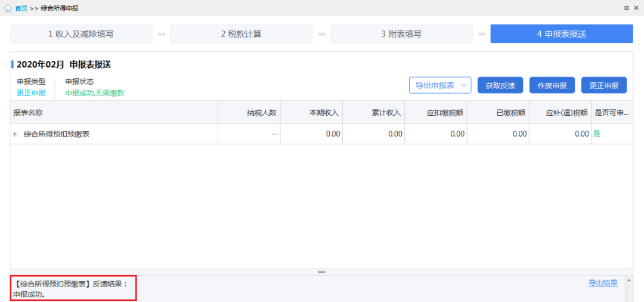Go to step 3 附表填写
This screenshot has height=302, width=644.
pos(401,33)
